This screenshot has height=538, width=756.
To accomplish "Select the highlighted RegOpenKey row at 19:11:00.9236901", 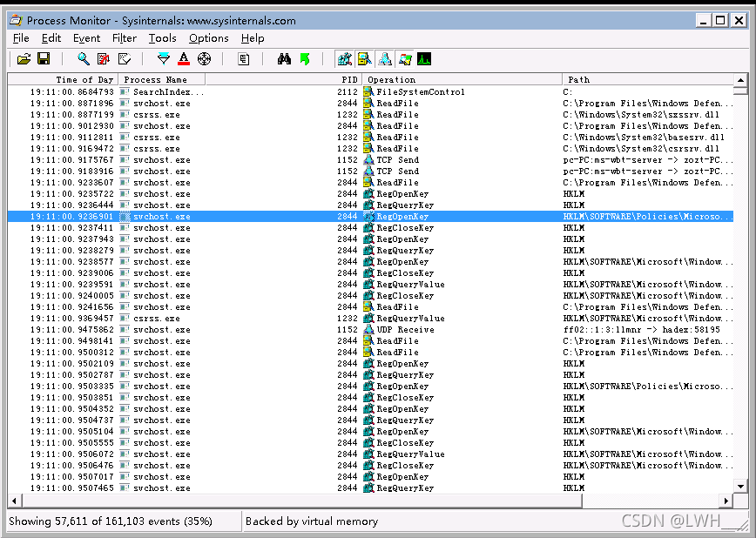I will [x=370, y=217].
